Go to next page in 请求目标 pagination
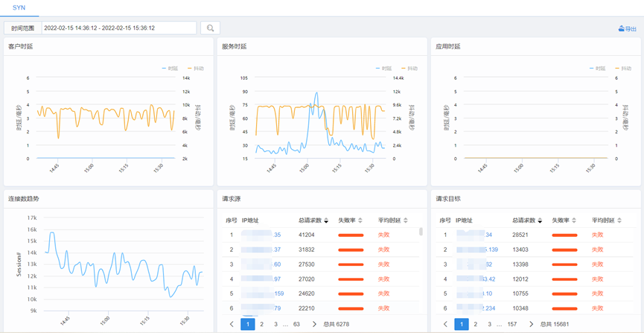The width and height of the screenshot is (644, 333). 531,324
